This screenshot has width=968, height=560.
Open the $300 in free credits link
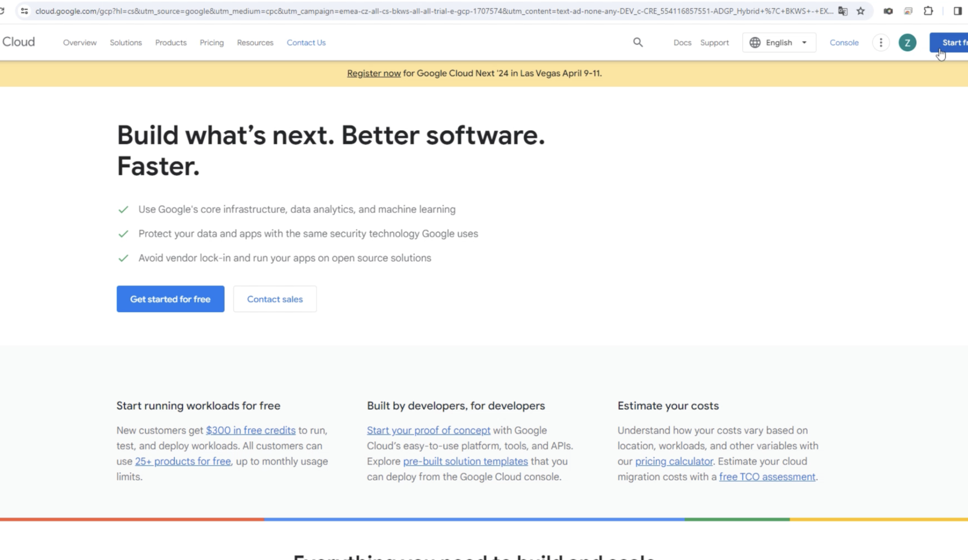[x=250, y=430]
